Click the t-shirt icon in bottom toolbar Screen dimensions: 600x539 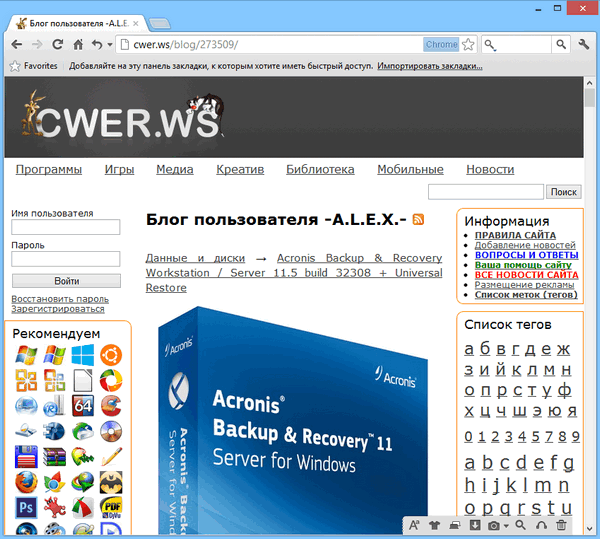point(434,525)
